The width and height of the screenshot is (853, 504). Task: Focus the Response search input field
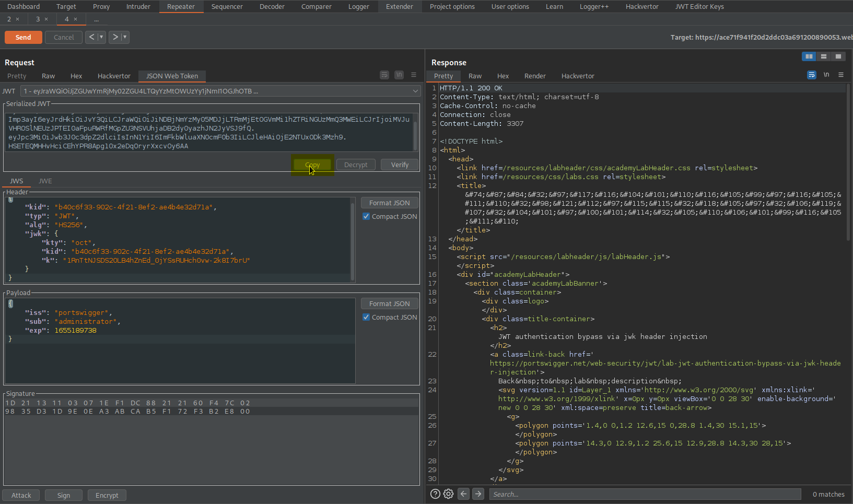645,494
